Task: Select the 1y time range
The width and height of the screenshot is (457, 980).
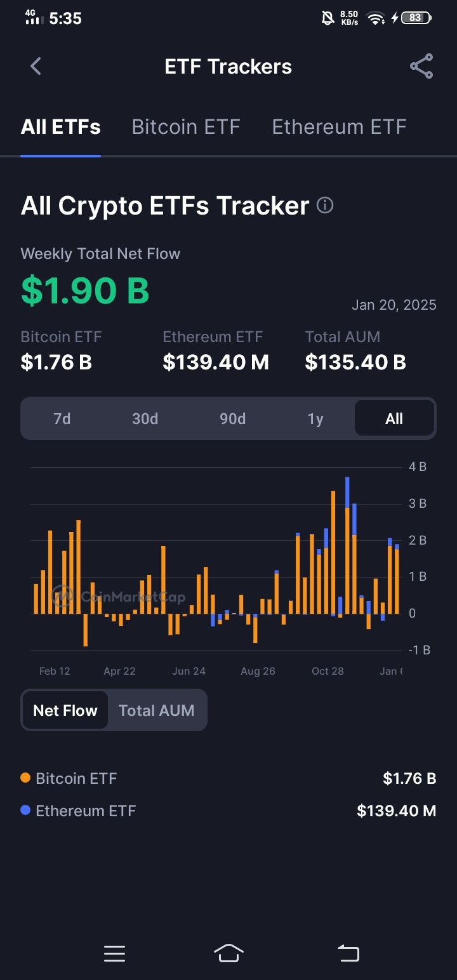Action: tap(315, 419)
